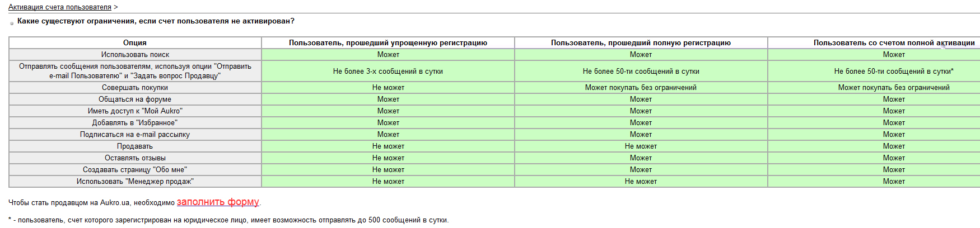
Task: Select the "Иметь доступ к Мой Aukro" cell
Action: click(135, 111)
